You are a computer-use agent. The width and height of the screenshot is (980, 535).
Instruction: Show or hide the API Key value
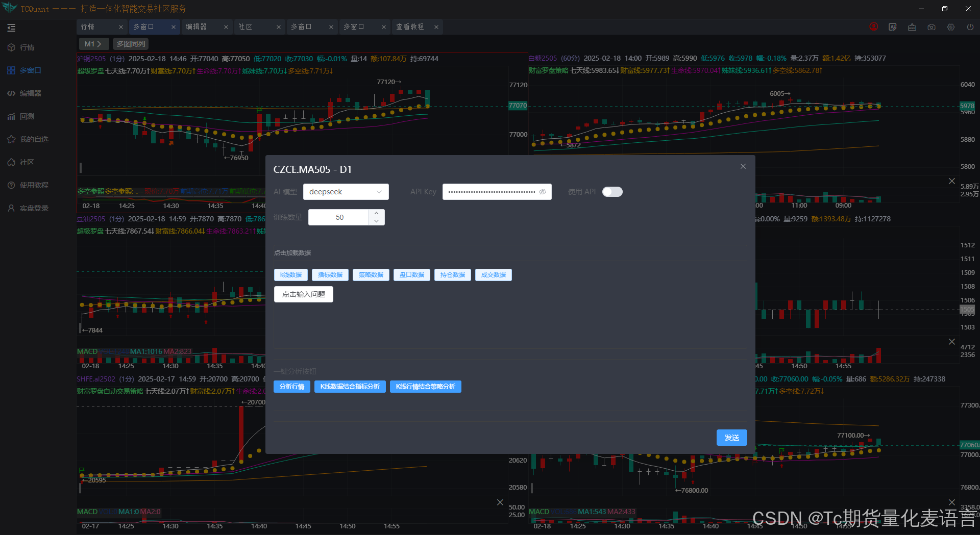543,192
